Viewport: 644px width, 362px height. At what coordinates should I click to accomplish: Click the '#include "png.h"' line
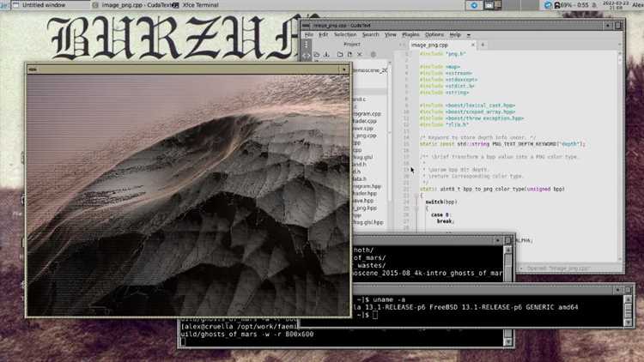(443, 54)
